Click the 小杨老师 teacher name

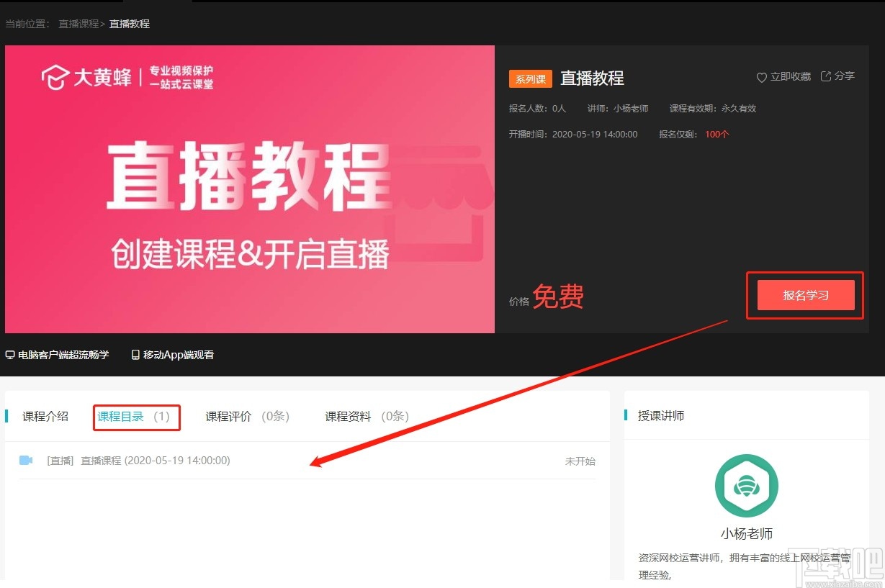745,533
